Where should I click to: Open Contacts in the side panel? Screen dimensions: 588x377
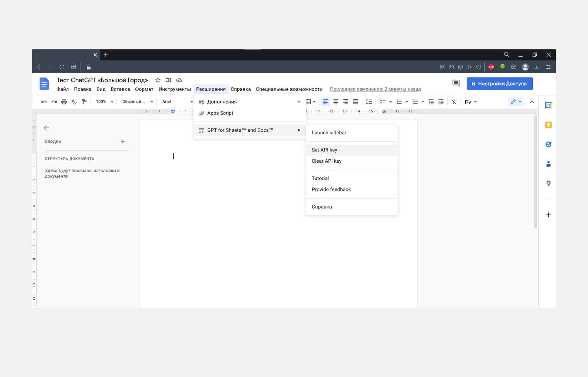[548, 164]
